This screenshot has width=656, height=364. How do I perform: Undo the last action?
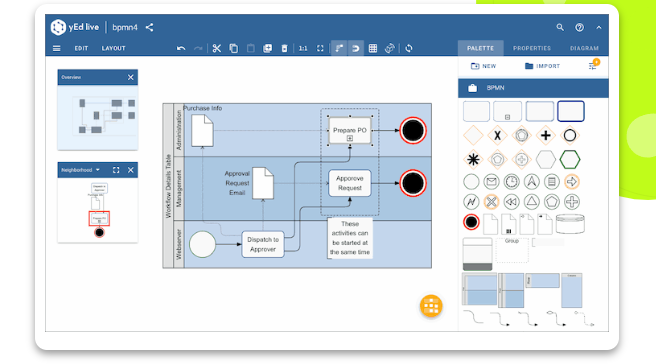(181, 48)
